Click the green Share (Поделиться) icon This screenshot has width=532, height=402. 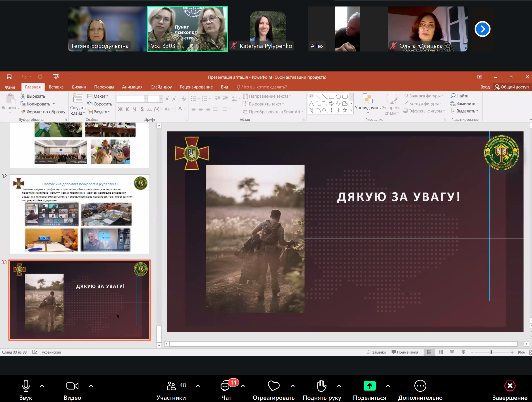[369, 386]
